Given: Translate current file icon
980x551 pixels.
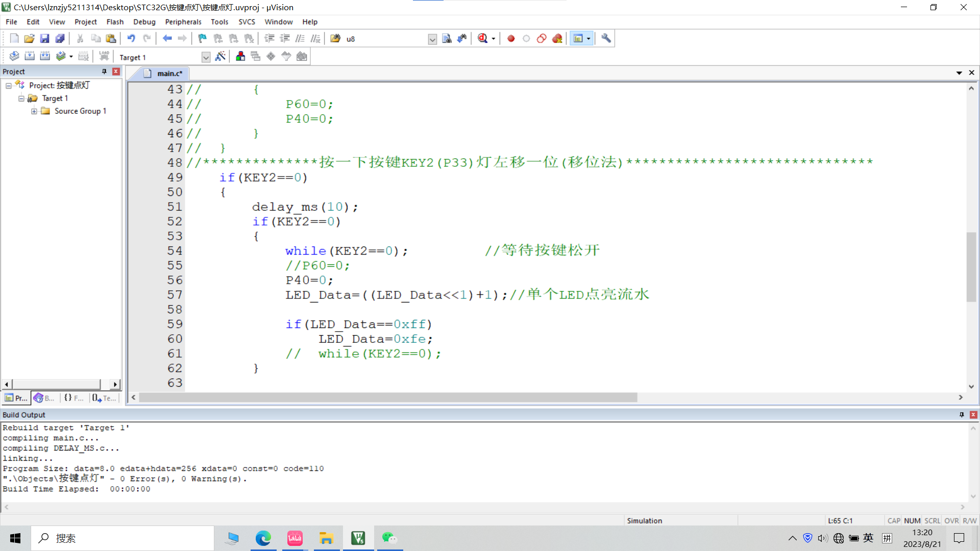Looking at the screenshot, I should [x=14, y=56].
